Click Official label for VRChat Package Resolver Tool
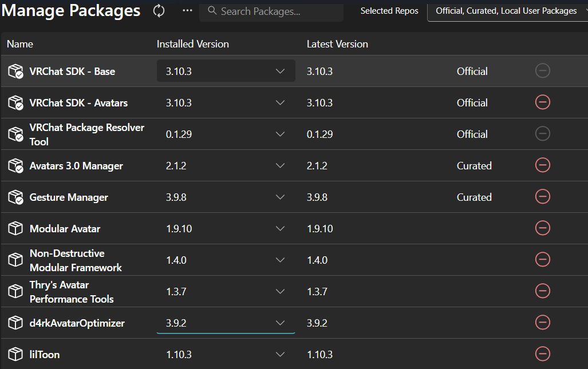588x369 pixels. point(472,134)
